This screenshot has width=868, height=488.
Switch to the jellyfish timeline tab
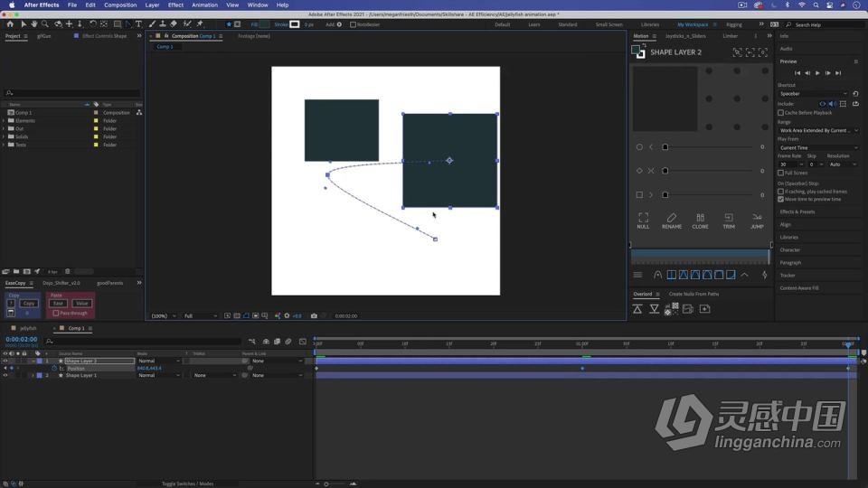tap(28, 328)
